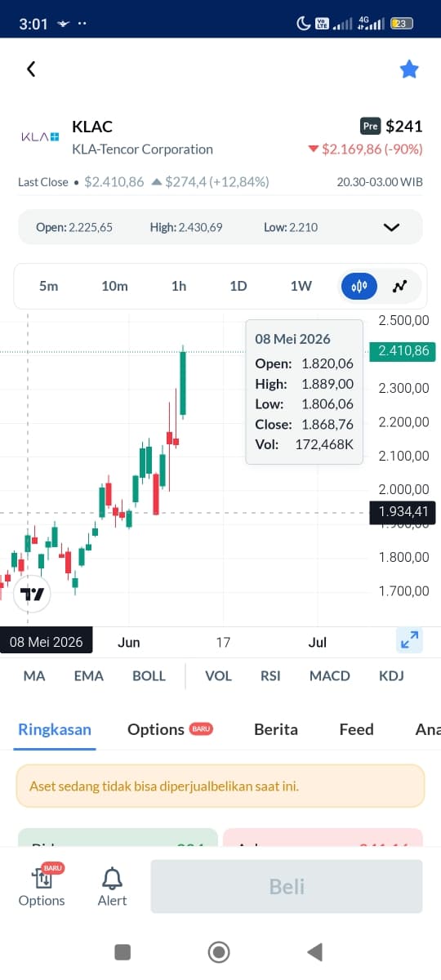The width and height of the screenshot is (441, 980).
Task: Tap the Android home navigation button
Action: 218,951
